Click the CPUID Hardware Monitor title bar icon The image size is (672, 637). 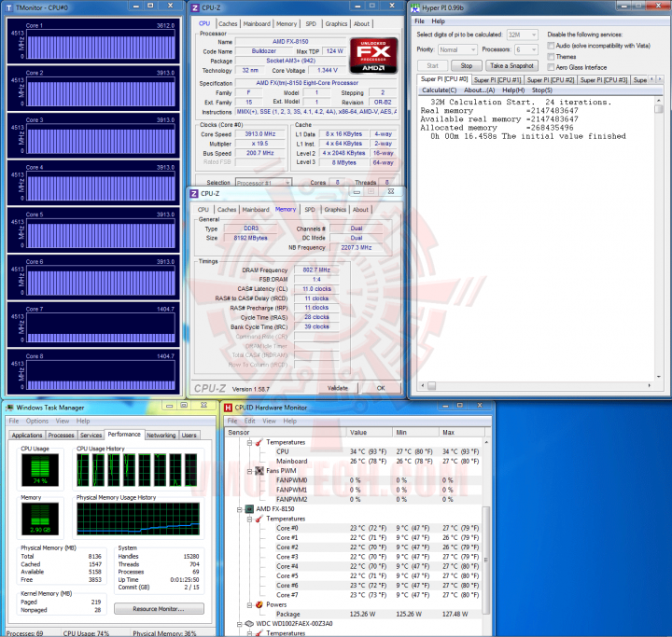pos(228,408)
